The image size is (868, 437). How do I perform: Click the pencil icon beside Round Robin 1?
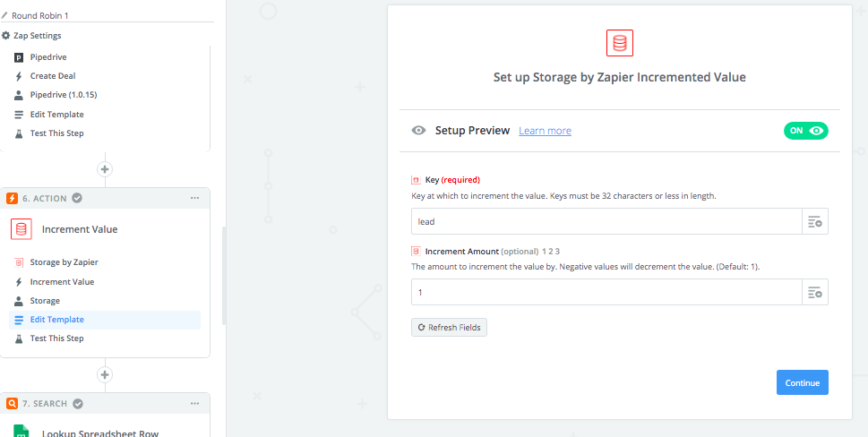click(x=4, y=15)
